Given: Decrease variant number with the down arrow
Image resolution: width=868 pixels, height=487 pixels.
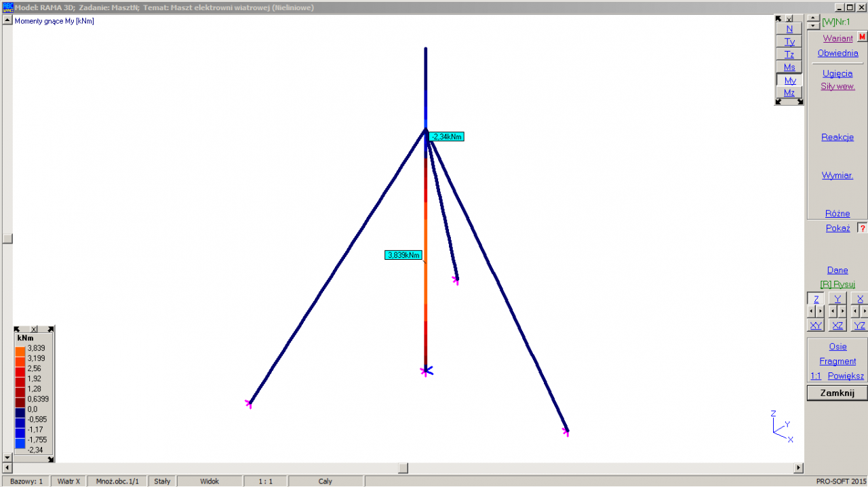Looking at the screenshot, I should coord(813,26).
